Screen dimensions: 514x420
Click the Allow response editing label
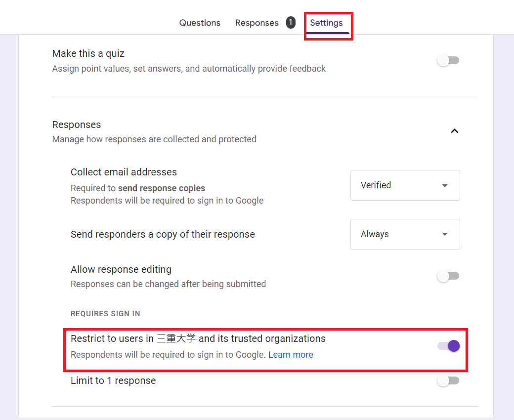pyautogui.click(x=121, y=269)
